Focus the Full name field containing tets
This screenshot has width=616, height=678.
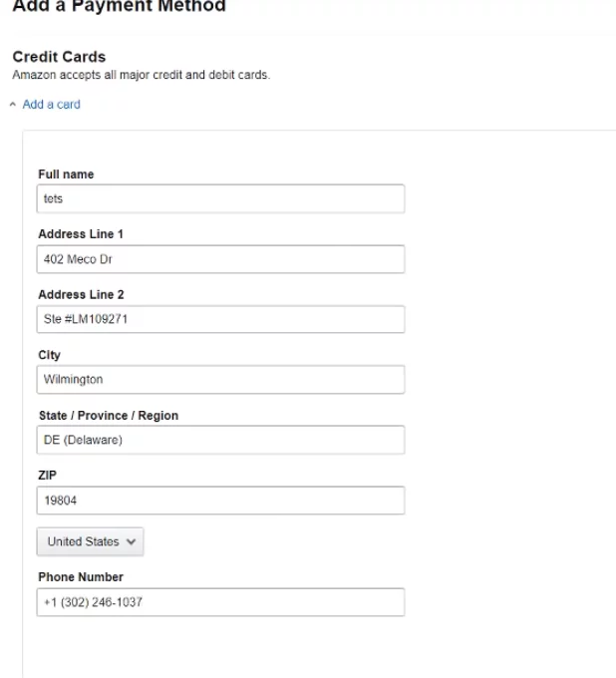tap(220, 198)
